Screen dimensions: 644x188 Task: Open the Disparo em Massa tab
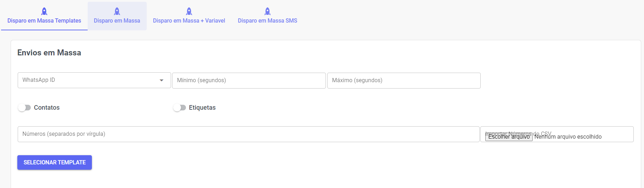pyautogui.click(x=117, y=21)
